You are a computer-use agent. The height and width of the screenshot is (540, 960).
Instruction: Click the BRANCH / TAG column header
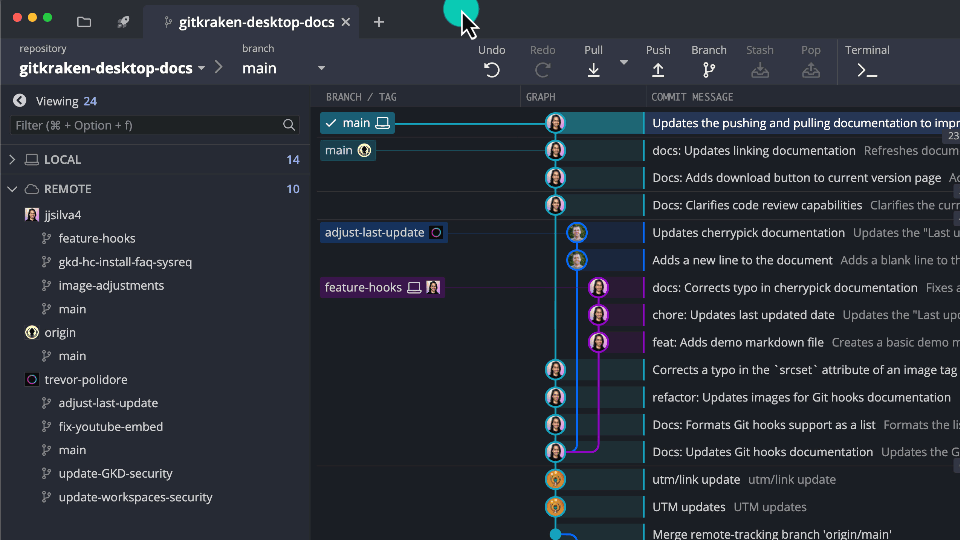click(x=361, y=97)
